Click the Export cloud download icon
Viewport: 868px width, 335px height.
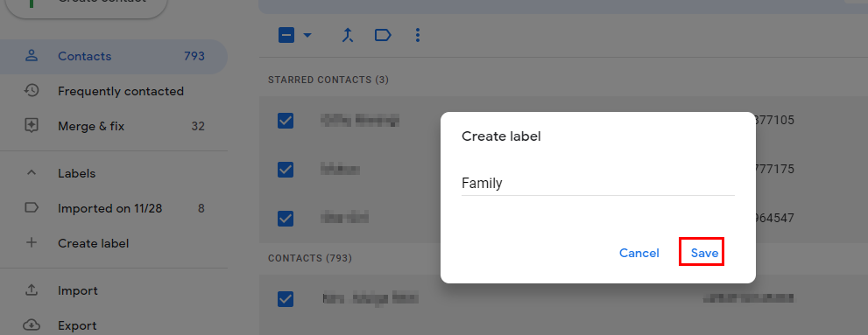(x=32, y=325)
